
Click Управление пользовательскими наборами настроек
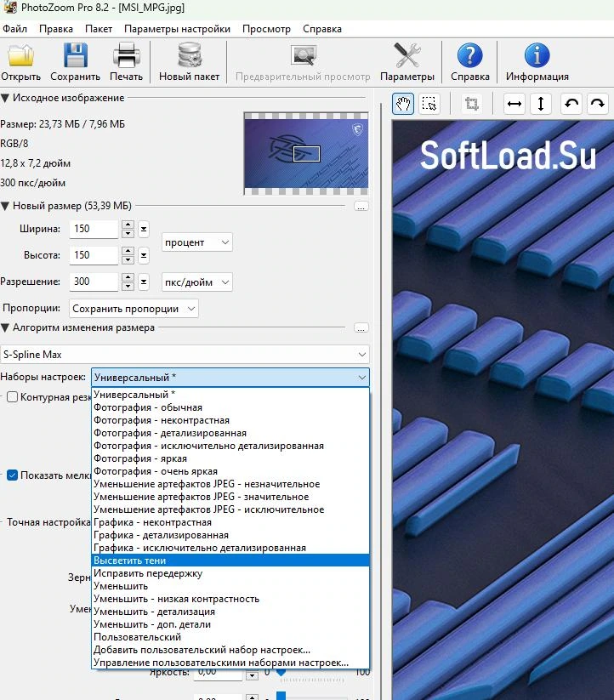click(x=230, y=663)
